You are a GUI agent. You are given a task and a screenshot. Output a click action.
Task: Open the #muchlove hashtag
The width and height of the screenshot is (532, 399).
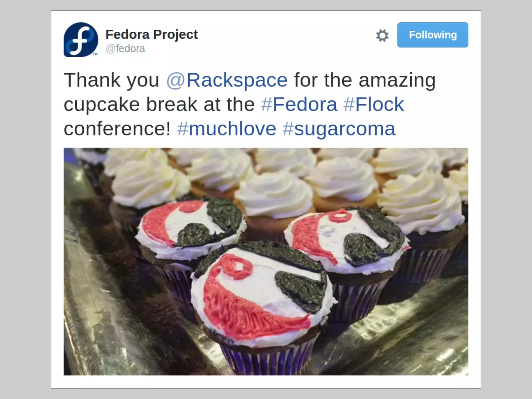point(227,129)
